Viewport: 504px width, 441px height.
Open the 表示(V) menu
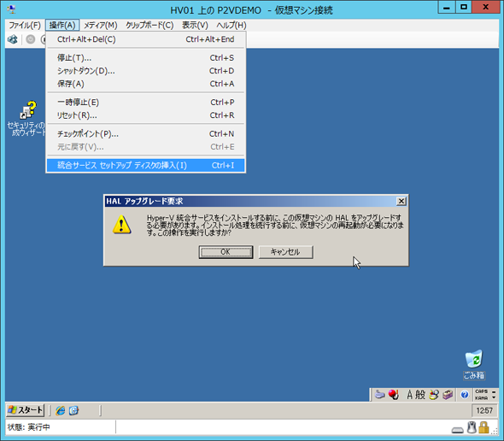click(x=195, y=25)
